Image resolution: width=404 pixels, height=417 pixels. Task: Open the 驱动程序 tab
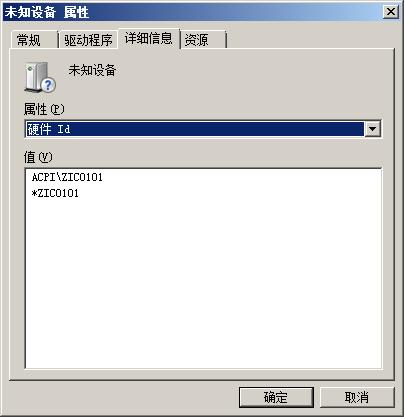pos(88,40)
